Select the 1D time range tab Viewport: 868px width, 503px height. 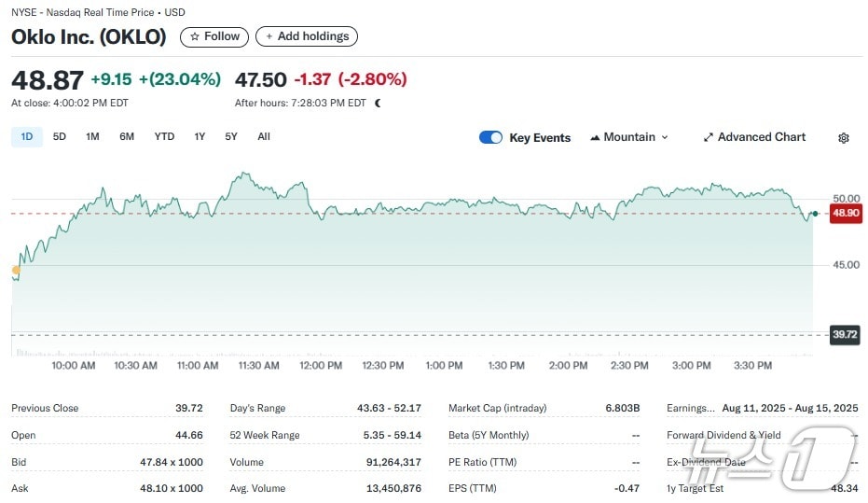point(26,136)
